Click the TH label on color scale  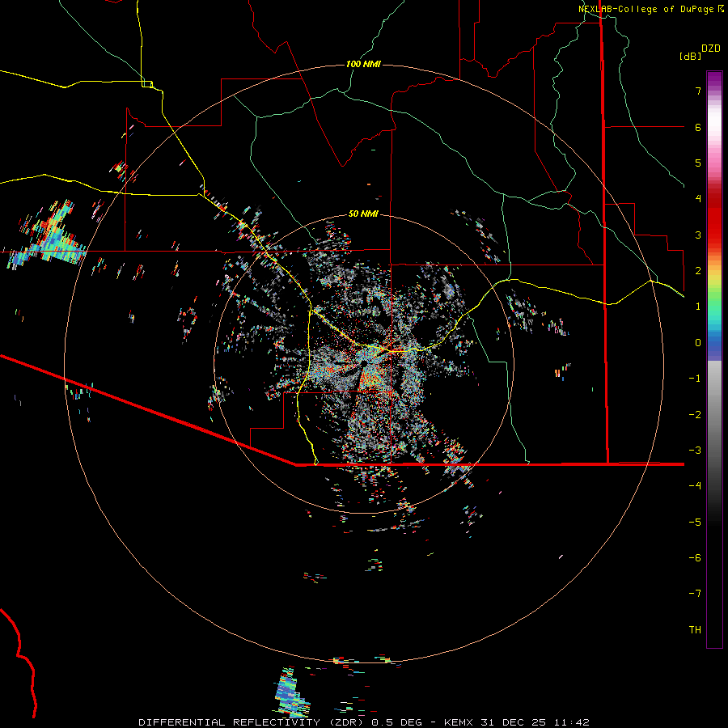coord(695,630)
